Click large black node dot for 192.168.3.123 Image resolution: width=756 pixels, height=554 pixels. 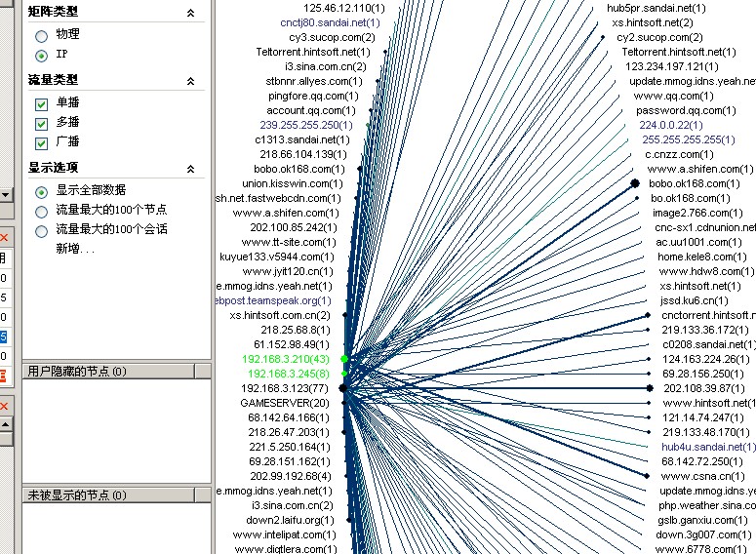(x=342, y=388)
